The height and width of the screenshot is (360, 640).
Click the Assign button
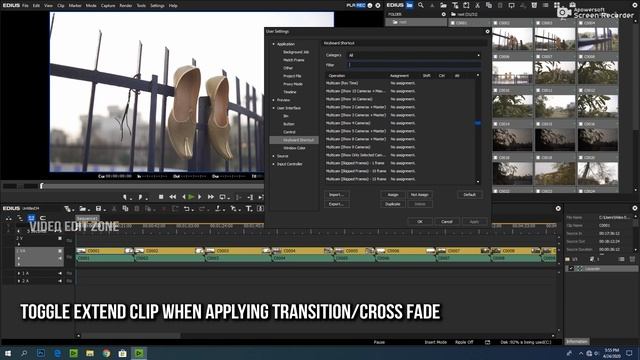click(x=393, y=195)
